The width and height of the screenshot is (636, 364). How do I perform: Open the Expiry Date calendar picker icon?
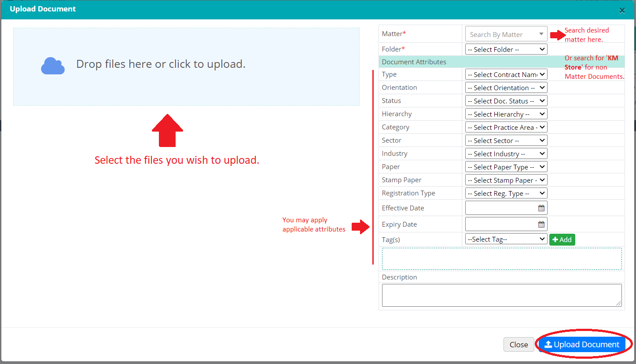point(541,224)
